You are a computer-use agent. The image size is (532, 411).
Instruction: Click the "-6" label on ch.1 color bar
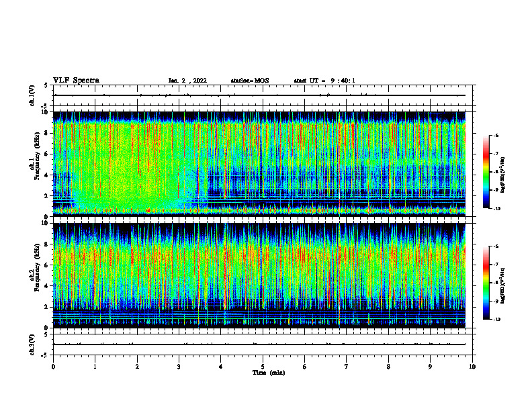[x=496, y=135]
